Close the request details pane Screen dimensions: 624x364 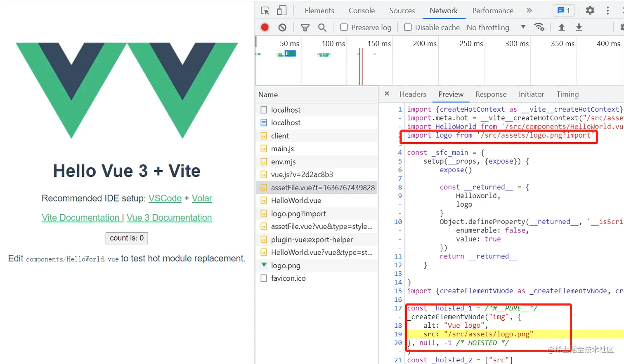(x=387, y=94)
